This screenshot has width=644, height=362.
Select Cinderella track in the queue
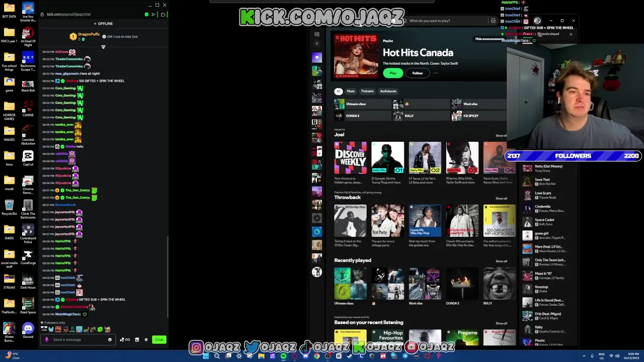pos(548,209)
